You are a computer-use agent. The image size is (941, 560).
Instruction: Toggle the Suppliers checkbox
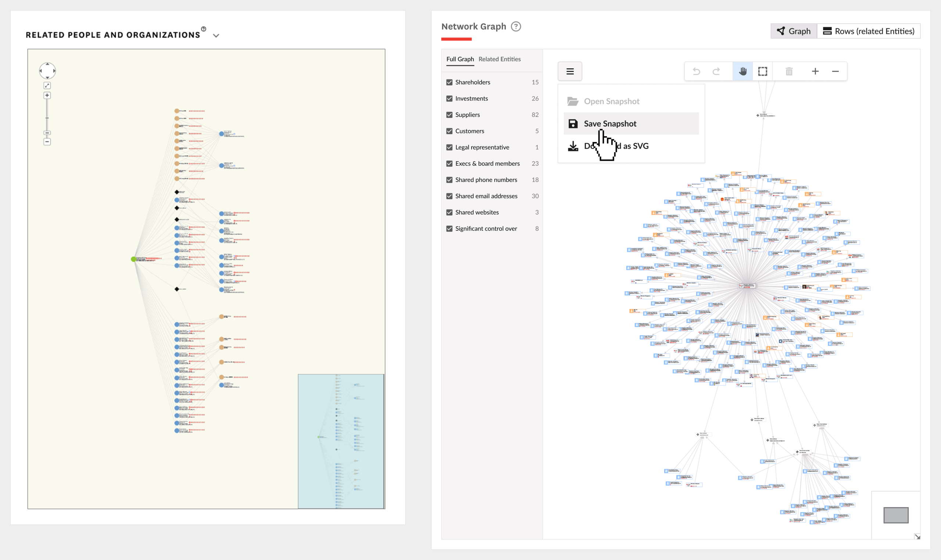[x=449, y=115]
